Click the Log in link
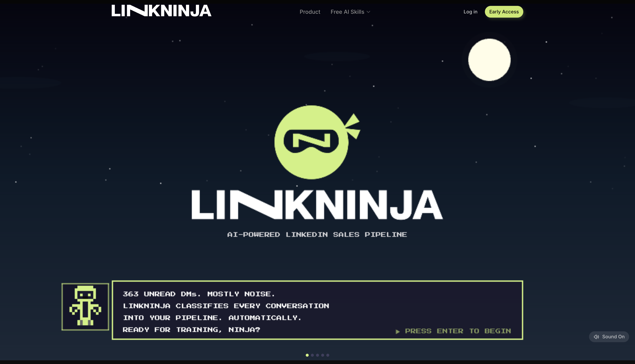The height and width of the screenshot is (364, 635). click(x=470, y=12)
